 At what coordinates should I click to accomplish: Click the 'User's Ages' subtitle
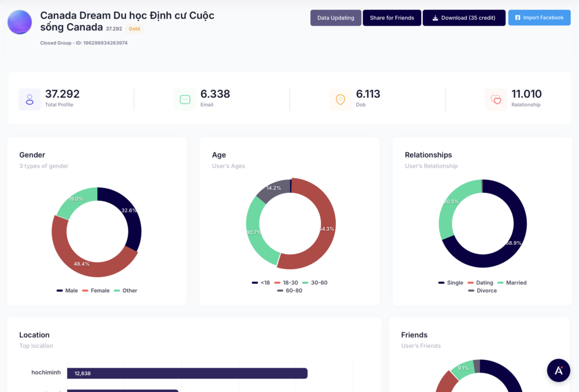click(228, 166)
